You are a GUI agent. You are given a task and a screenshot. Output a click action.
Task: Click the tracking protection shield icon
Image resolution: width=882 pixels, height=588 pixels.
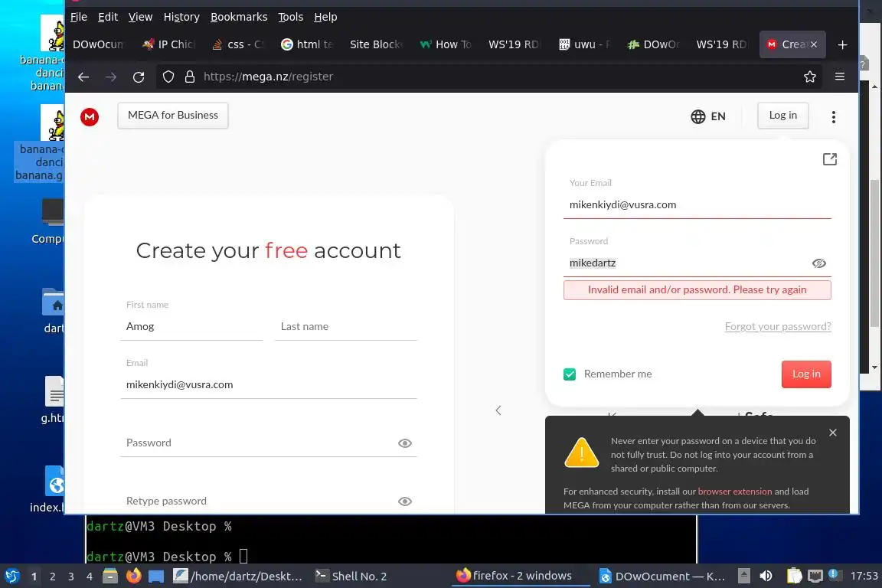[x=168, y=77]
